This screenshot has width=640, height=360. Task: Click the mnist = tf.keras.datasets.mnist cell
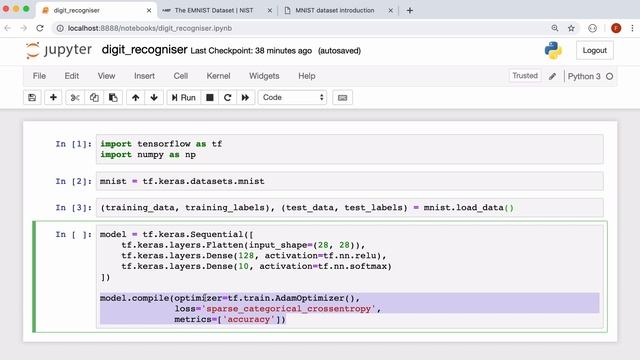349,181
